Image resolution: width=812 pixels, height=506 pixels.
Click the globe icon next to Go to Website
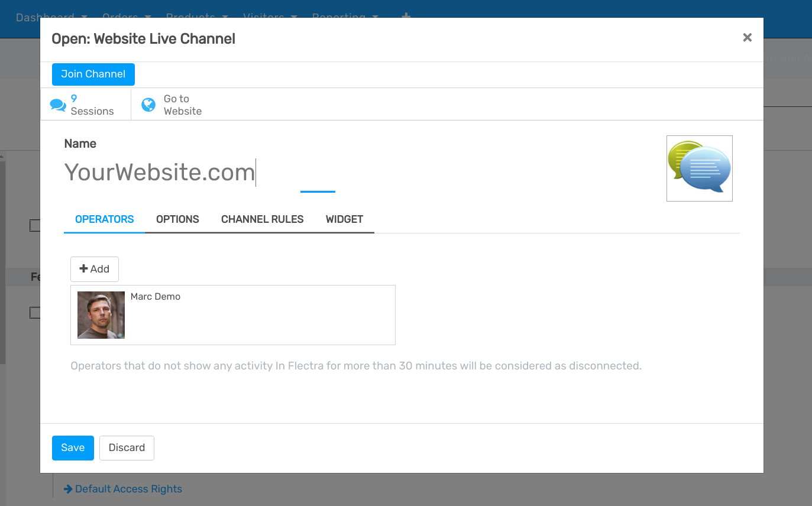[147, 104]
